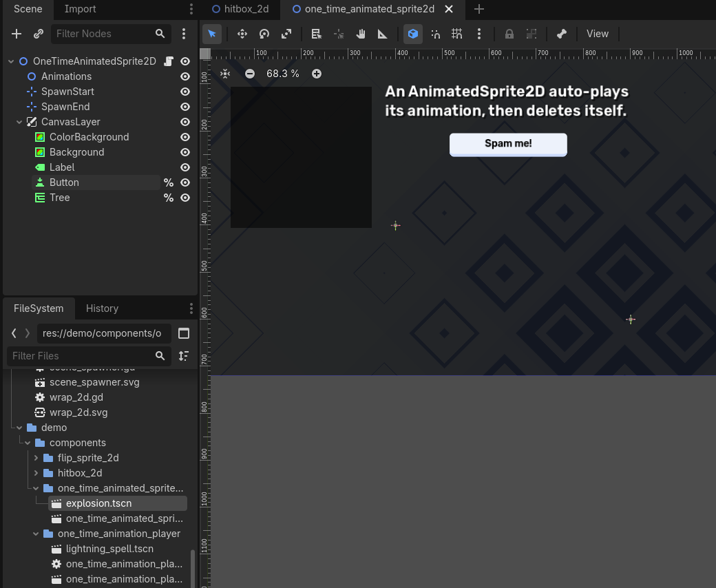Viewport: 716px width, 588px height.
Task: Add a new node with the plus icon
Action: coord(17,34)
